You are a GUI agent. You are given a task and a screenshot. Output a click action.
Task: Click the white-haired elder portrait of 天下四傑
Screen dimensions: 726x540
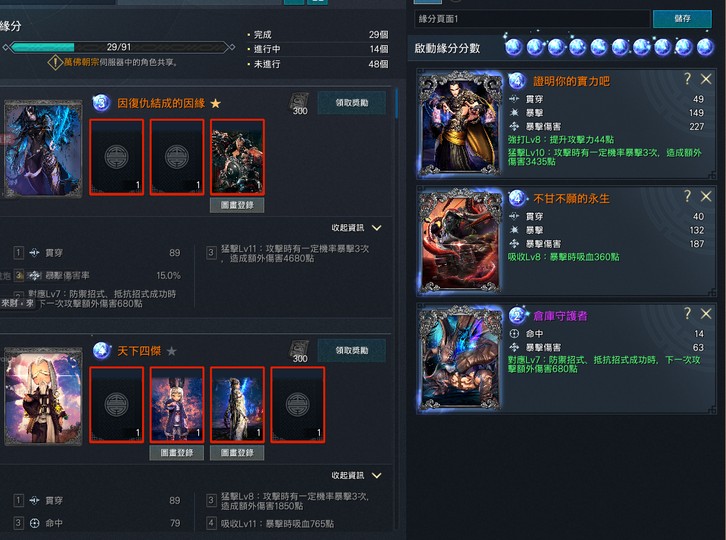click(43, 396)
